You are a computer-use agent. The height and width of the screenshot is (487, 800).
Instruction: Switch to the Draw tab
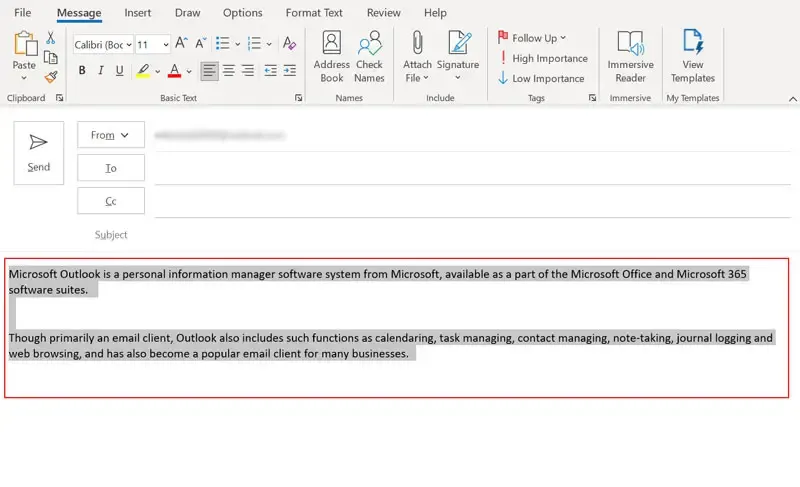point(187,13)
